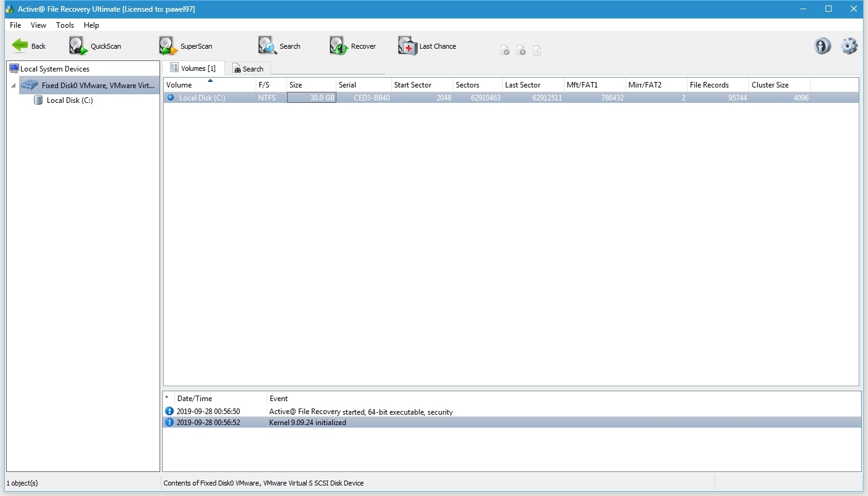Select Local System Devices root node
The image size is (868, 496).
(x=55, y=68)
